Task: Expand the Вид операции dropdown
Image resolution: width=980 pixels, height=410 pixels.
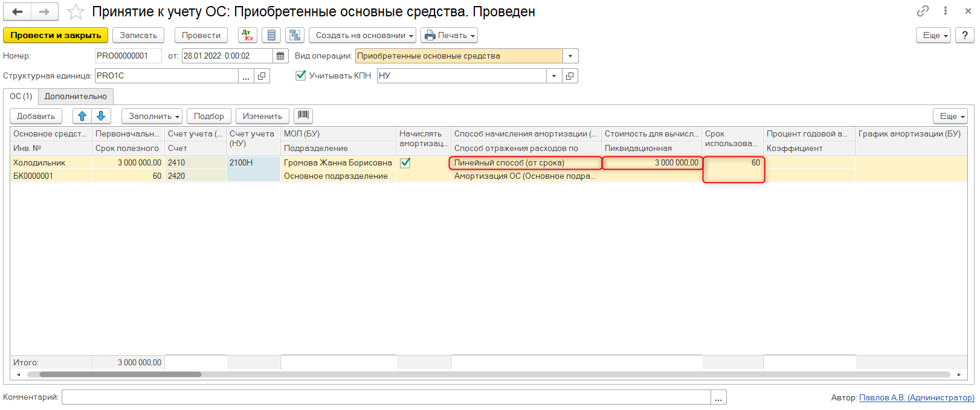Action: pyautogui.click(x=570, y=56)
